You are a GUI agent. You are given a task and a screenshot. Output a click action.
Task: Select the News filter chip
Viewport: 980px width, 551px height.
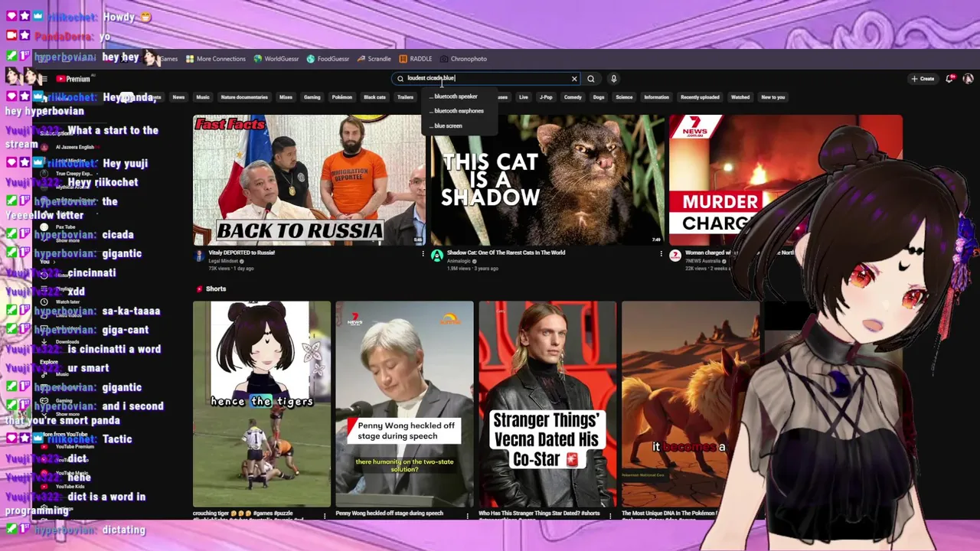(x=178, y=97)
